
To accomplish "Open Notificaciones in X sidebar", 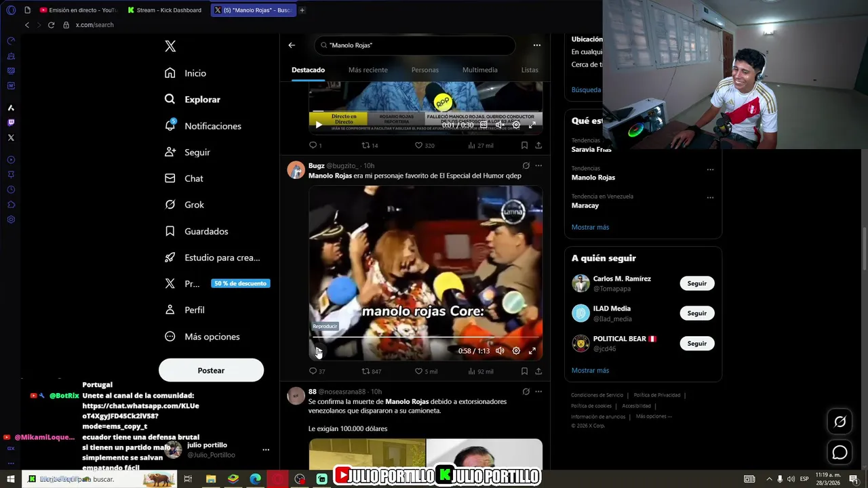I will click(203, 126).
